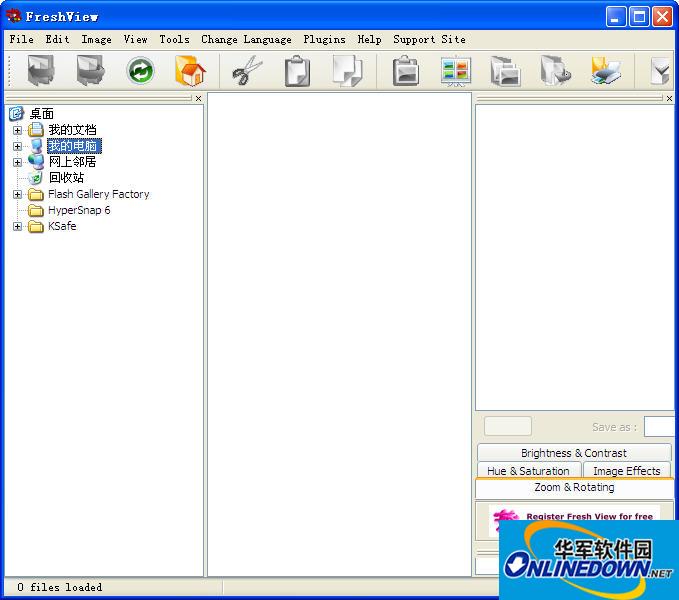Maximize the FreshView window
The height and width of the screenshot is (600, 679).
[x=639, y=17]
